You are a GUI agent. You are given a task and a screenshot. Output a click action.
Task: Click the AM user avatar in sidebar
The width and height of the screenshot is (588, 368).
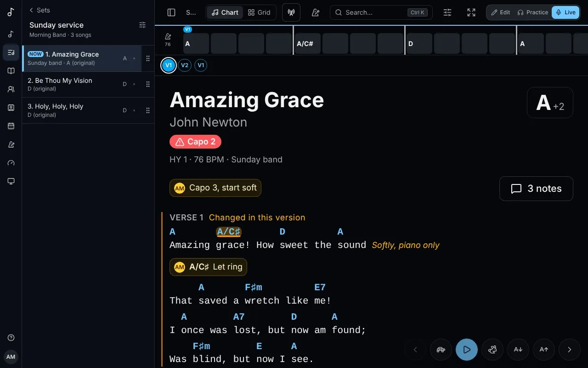(11, 357)
